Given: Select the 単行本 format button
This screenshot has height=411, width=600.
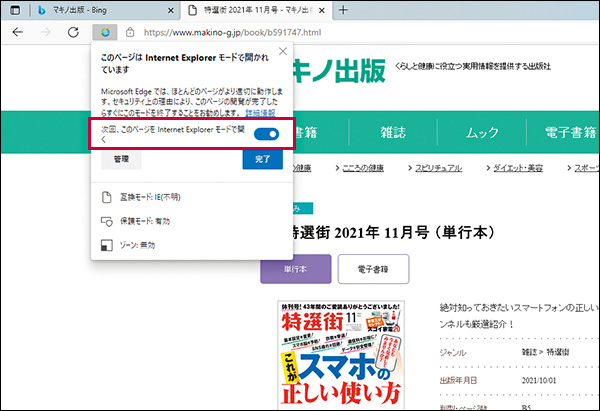Looking at the screenshot, I should coord(294,269).
